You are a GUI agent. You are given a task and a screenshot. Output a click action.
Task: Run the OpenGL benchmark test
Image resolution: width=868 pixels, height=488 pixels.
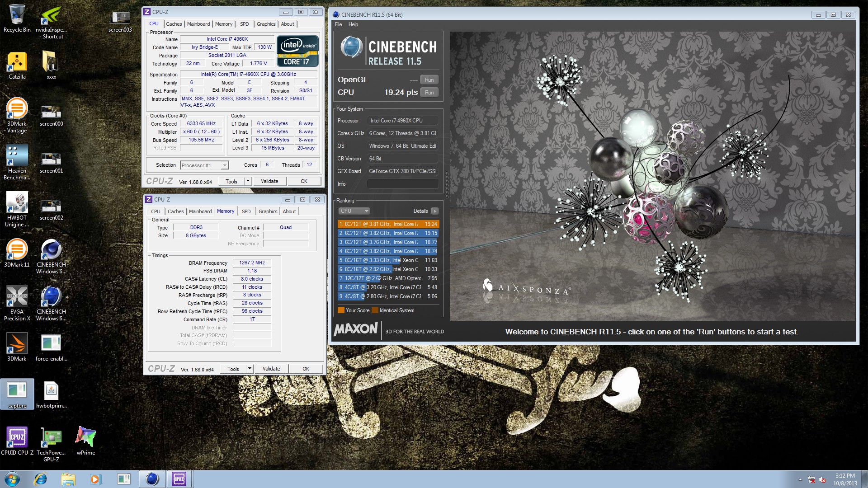(x=429, y=80)
